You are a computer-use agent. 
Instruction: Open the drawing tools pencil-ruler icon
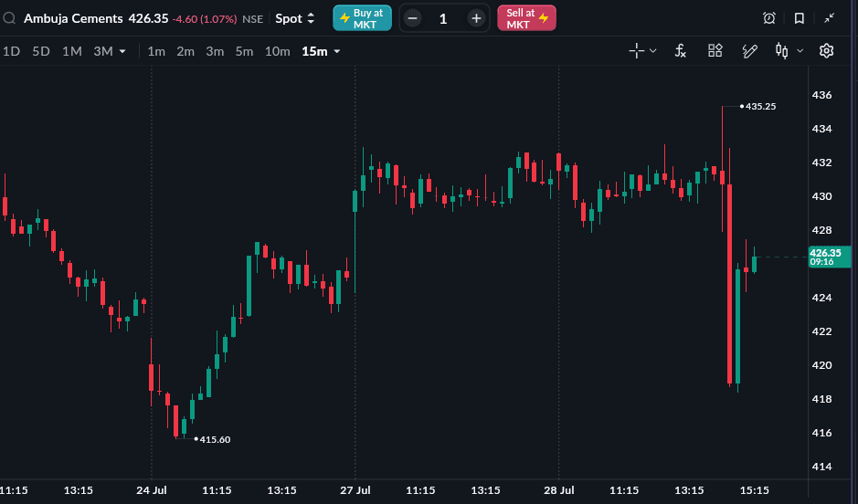[x=749, y=51]
